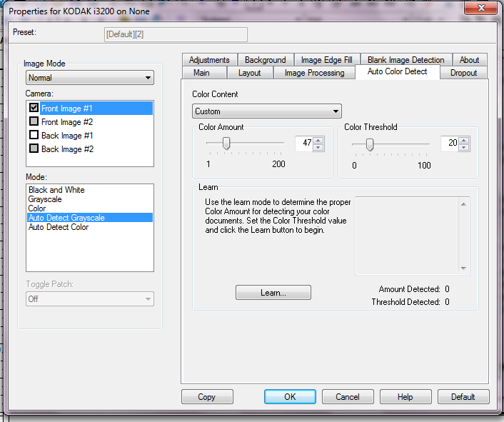Open the Image Mode Normal dropdown

click(x=90, y=78)
